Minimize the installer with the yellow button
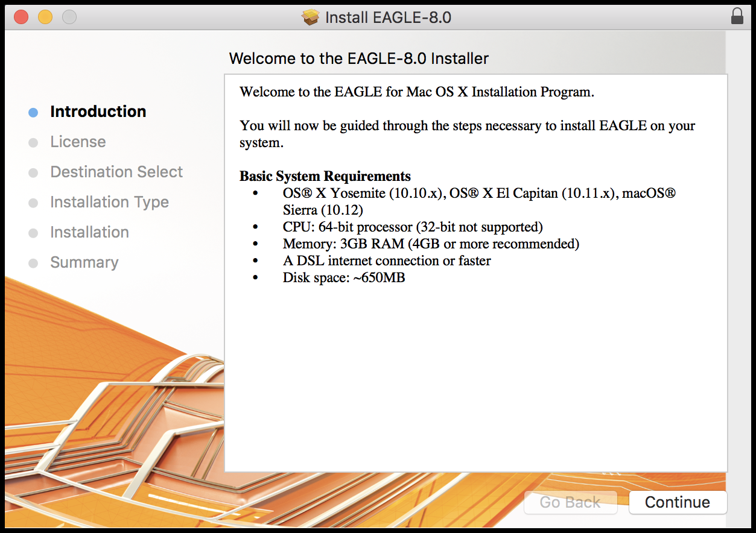This screenshot has height=533, width=756. [x=45, y=17]
